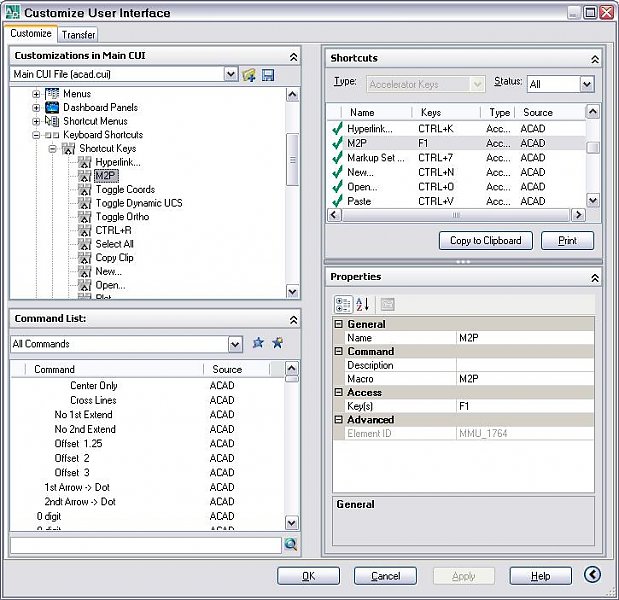This screenshot has width=619, height=600.
Task: Collapse the Command property category
Action: (x=338, y=351)
